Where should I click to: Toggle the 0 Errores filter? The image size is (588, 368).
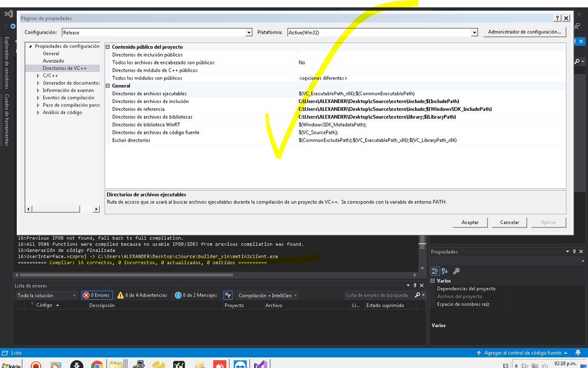[97, 295]
